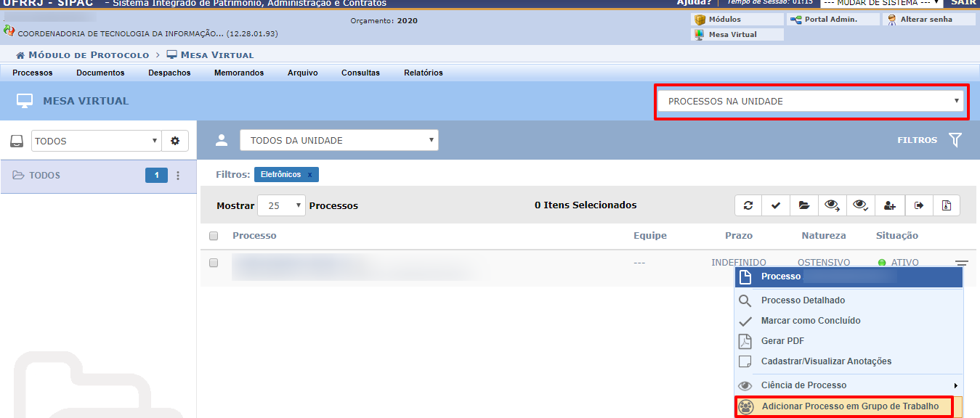Tick the select-all checkbox in header
980x418 pixels.
click(214, 236)
